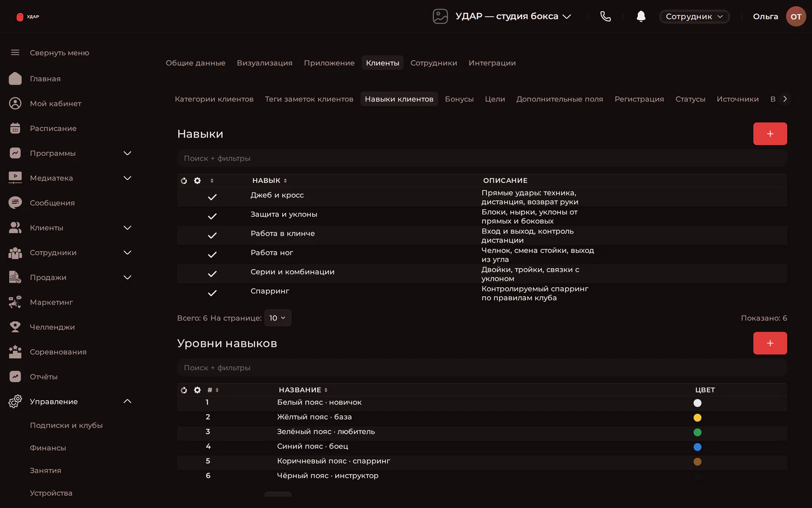
Task: Open Подписки и клубы link
Action: (66, 425)
